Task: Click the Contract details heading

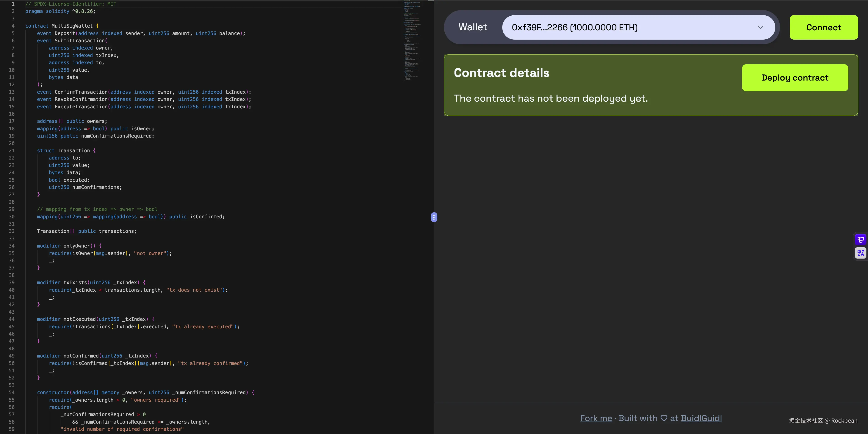Action: (501, 73)
